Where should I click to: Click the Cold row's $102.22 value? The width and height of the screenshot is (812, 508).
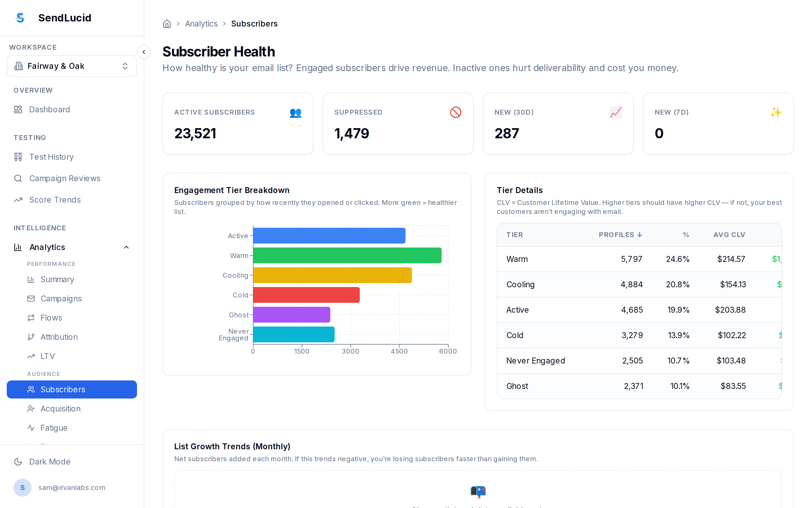pos(732,335)
